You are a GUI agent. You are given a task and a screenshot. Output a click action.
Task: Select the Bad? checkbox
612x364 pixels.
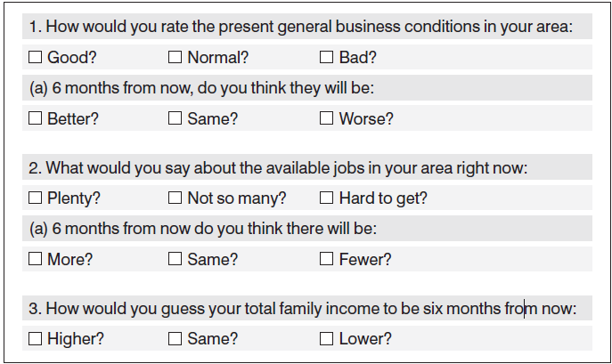326,57
